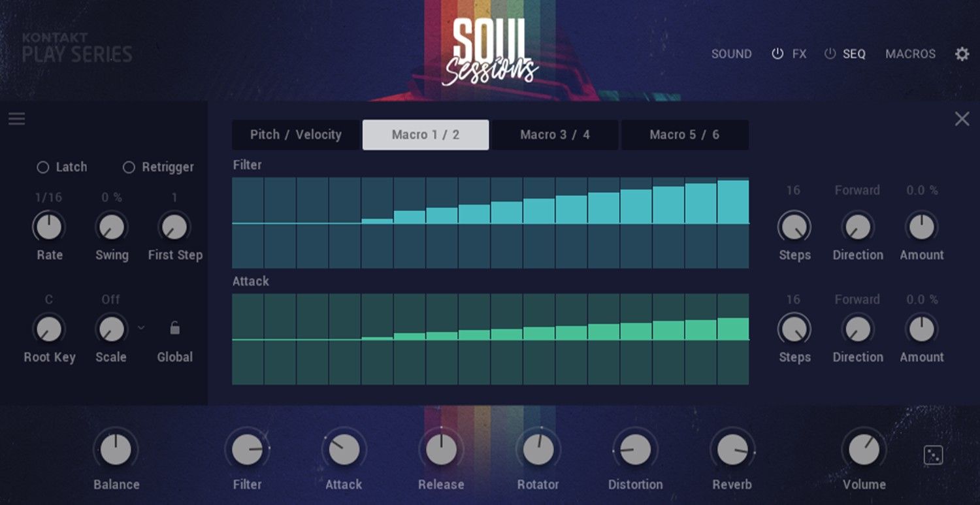Viewport: 980px width, 505px height.
Task: Toggle the FX power button
Action: (x=777, y=54)
